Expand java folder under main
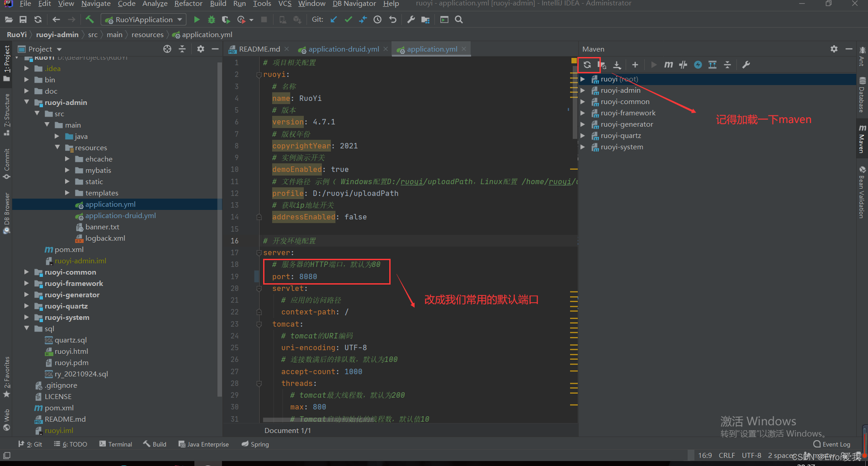Viewport: 868px width, 466px height. [x=57, y=136]
